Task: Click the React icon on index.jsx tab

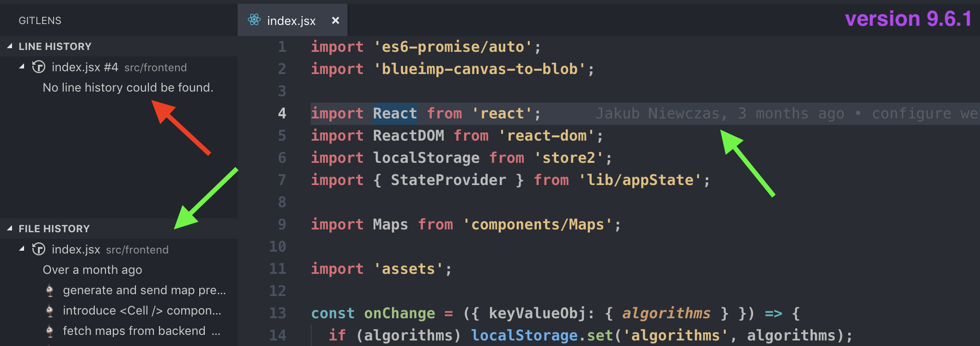Action: pos(254,20)
